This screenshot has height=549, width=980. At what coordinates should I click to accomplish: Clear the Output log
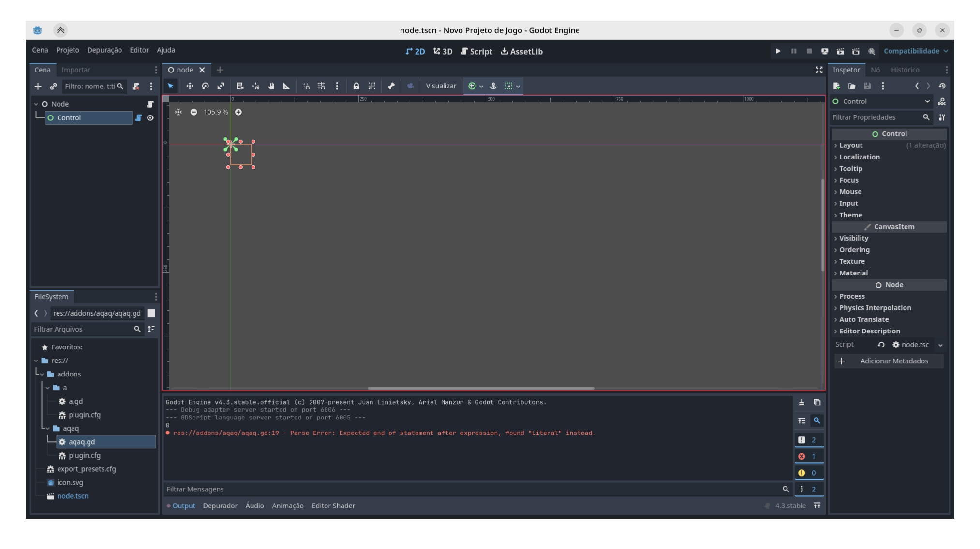[802, 403]
